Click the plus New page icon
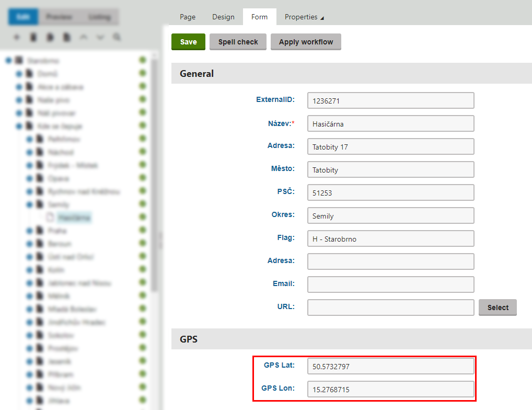 coord(17,38)
